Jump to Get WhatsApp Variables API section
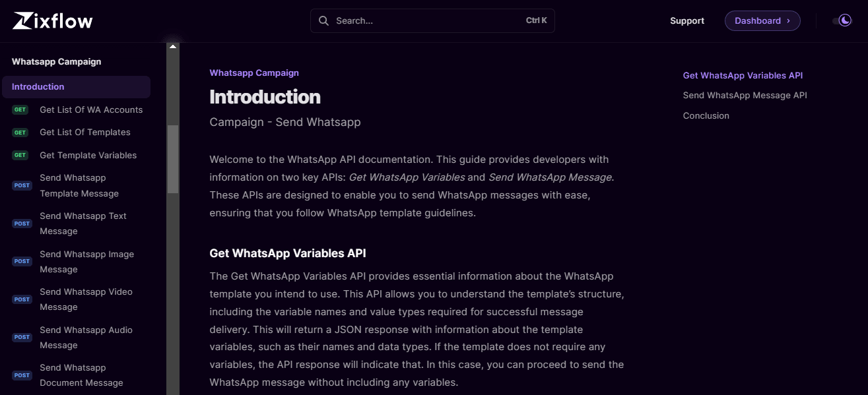This screenshot has height=395, width=868. (743, 75)
